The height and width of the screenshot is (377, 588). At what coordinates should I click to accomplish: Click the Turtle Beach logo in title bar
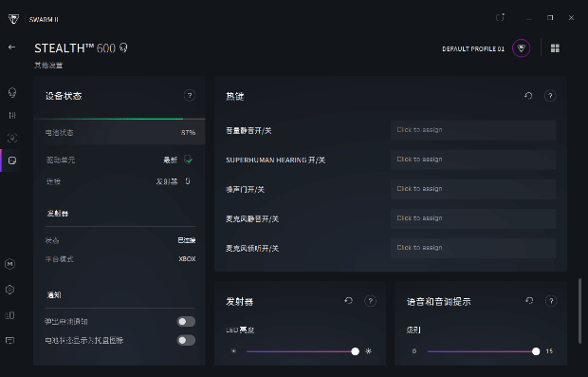[x=13, y=19]
